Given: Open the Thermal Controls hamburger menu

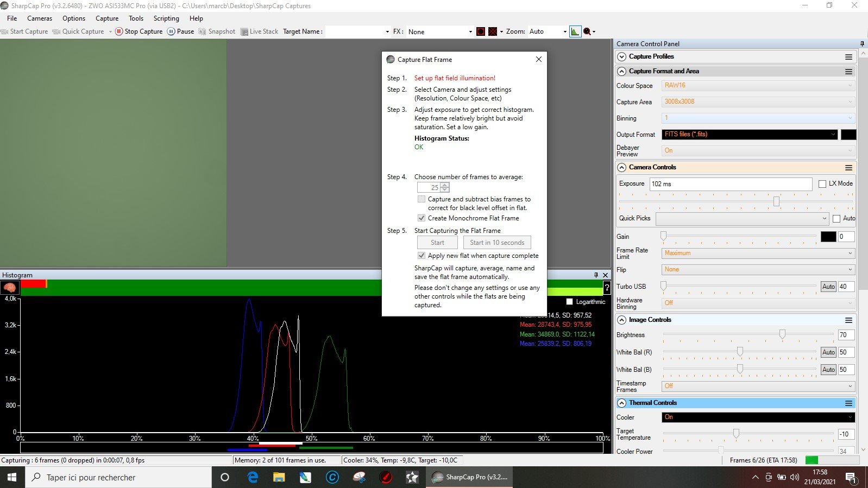Looking at the screenshot, I should [848, 403].
